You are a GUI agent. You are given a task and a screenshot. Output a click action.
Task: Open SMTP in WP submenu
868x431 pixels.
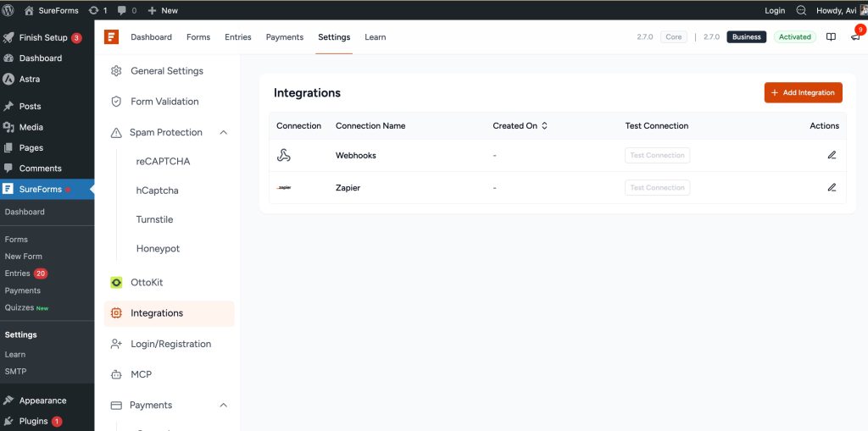click(15, 371)
